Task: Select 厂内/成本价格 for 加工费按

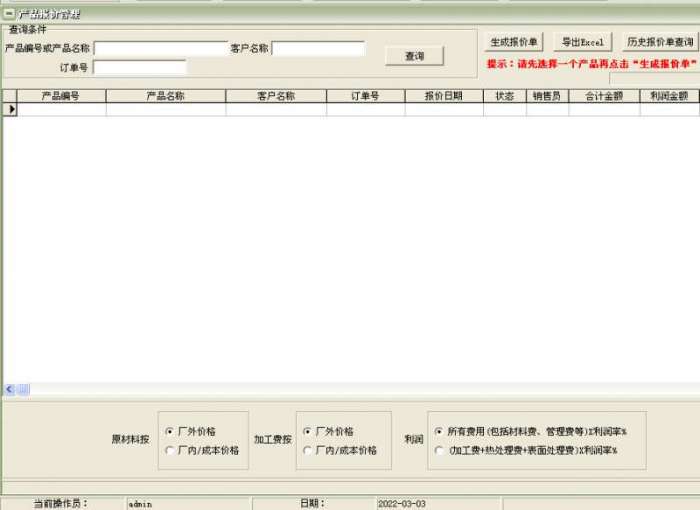Action: [307, 450]
